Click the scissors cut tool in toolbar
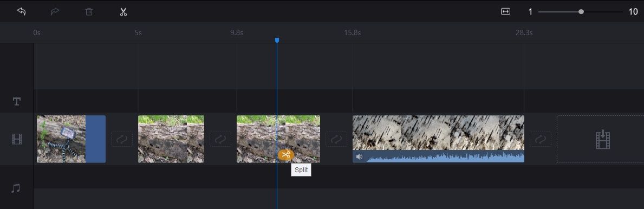This screenshot has height=209, width=644. pos(123,11)
